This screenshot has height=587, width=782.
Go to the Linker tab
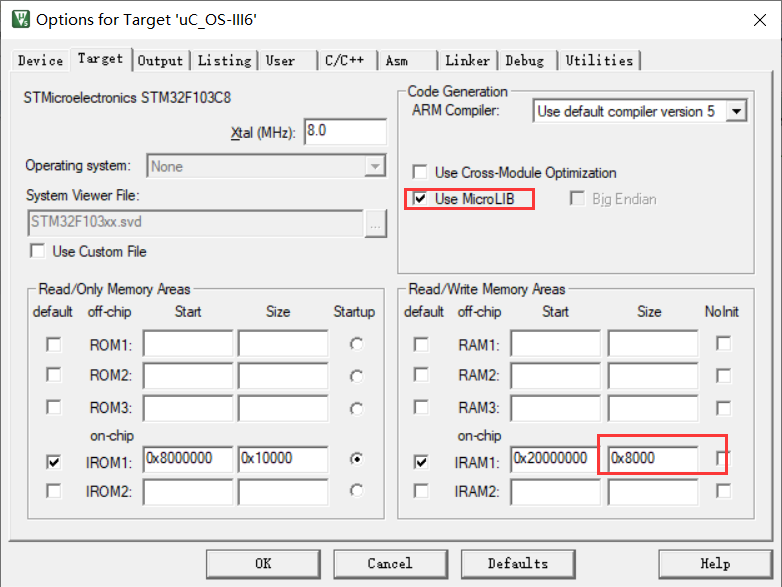[467, 61]
